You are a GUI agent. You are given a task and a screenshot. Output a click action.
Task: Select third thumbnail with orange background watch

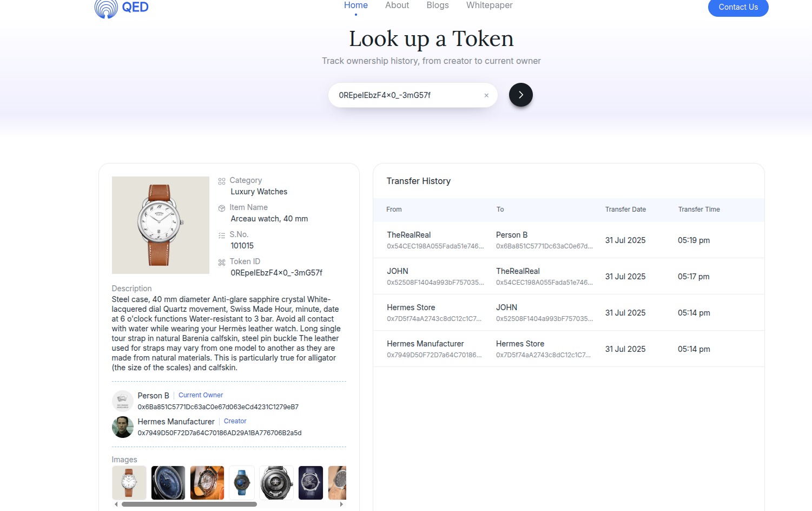pos(207,483)
